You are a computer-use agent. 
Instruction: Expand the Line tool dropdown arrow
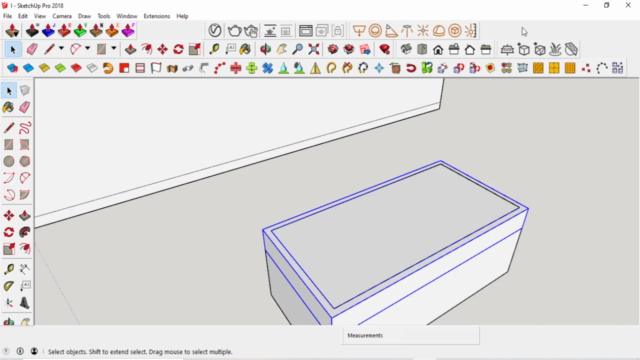pos(61,49)
